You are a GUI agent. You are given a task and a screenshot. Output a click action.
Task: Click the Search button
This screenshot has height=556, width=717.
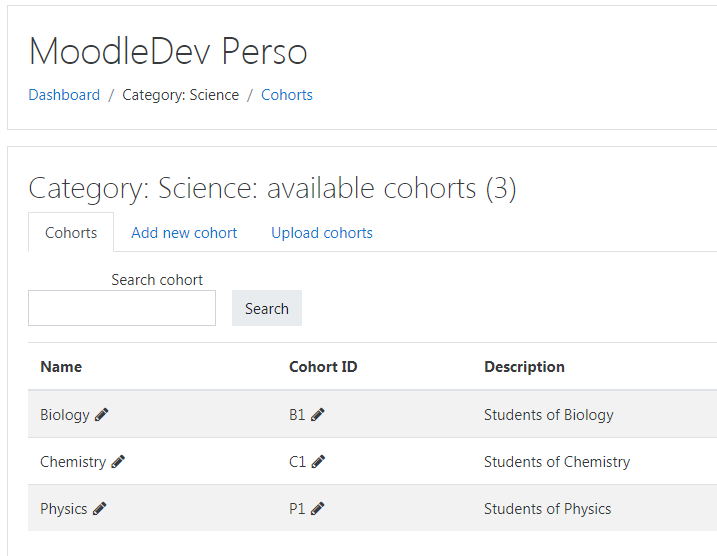coord(267,308)
